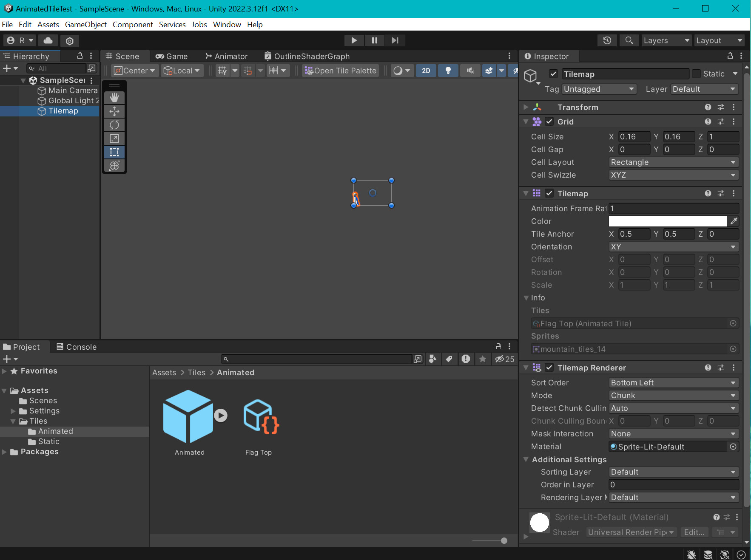Switch to the Console tab
This screenshot has width=751, height=560.
pyautogui.click(x=80, y=346)
